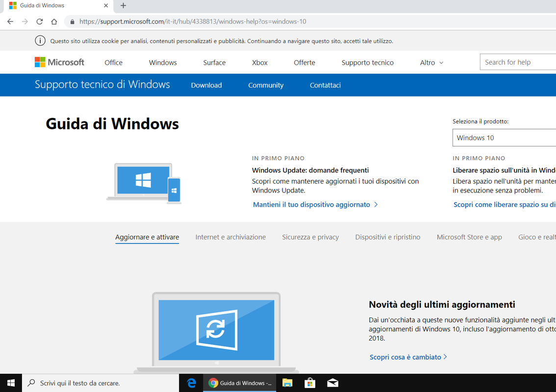Image resolution: width=556 pixels, height=392 pixels.
Task: Switch to Sicurezza e privacy tab
Action: (310, 237)
